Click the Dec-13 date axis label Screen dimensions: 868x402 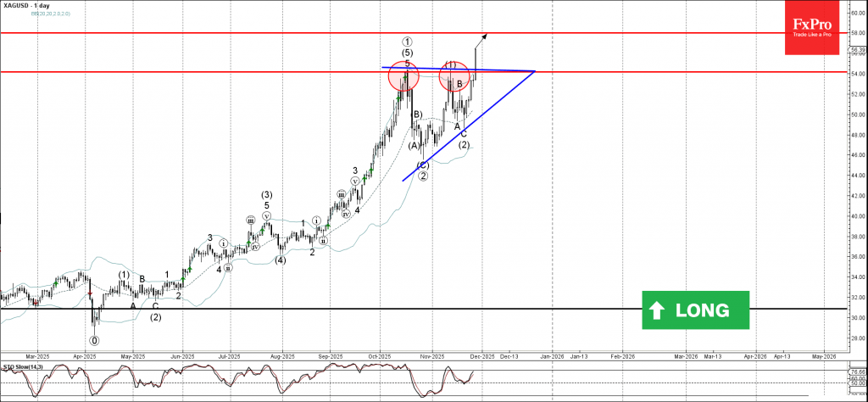coord(509,356)
